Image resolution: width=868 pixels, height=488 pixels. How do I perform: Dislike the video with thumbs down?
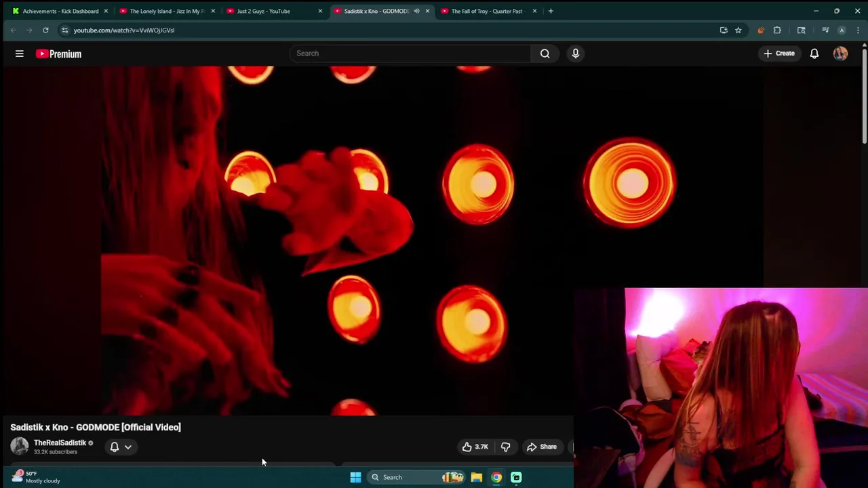(505, 447)
